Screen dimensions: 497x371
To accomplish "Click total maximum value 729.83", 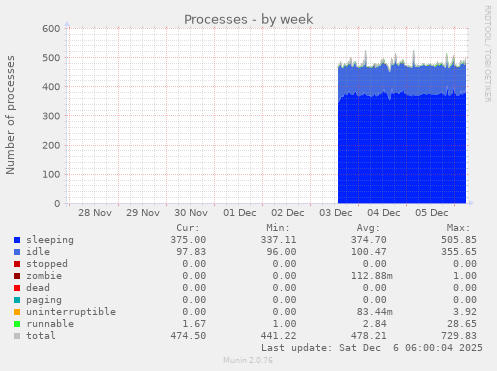I will pyautogui.click(x=459, y=336).
